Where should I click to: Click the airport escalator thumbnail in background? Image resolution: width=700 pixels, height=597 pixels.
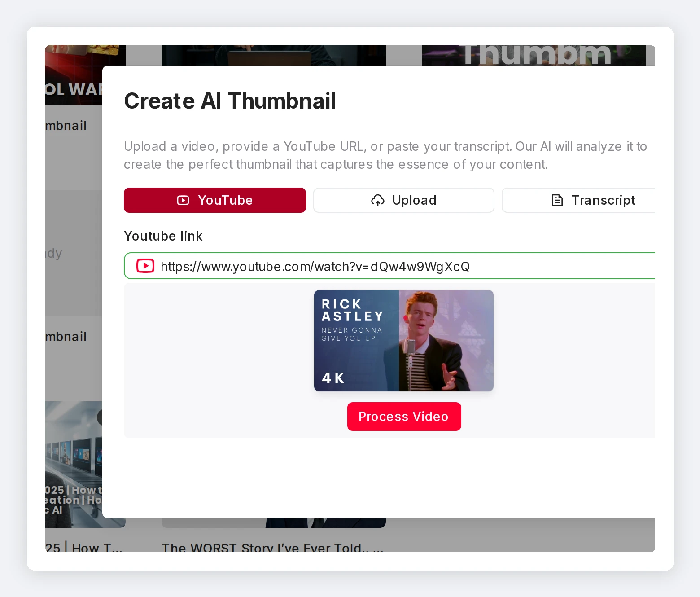pyautogui.click(x=74, y=465)
